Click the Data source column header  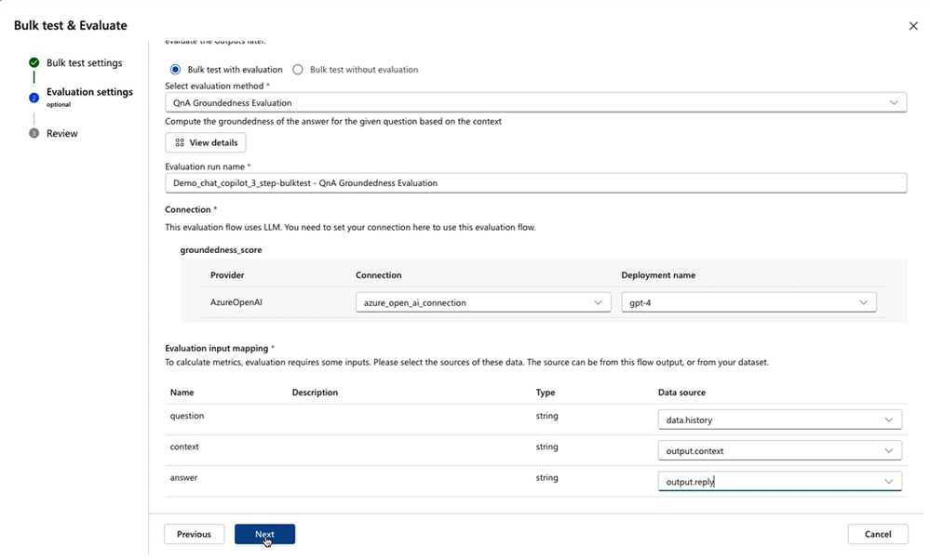coord(681,393)
